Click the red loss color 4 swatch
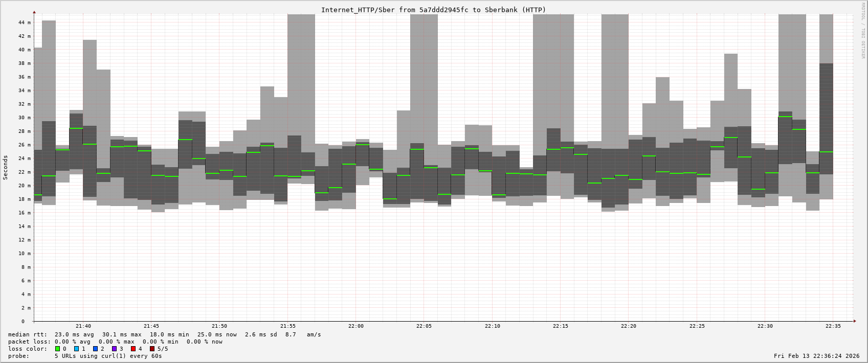868x363 pixels. (x=133, y=349)
